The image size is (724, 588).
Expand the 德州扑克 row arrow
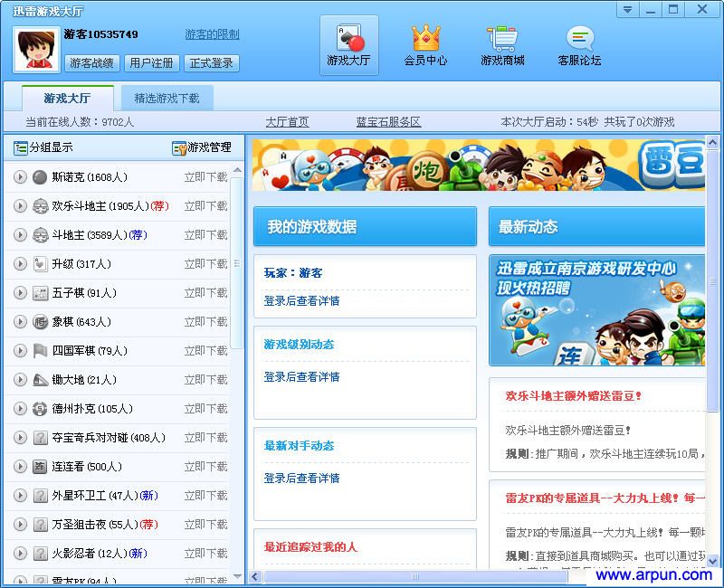[20, 409]
